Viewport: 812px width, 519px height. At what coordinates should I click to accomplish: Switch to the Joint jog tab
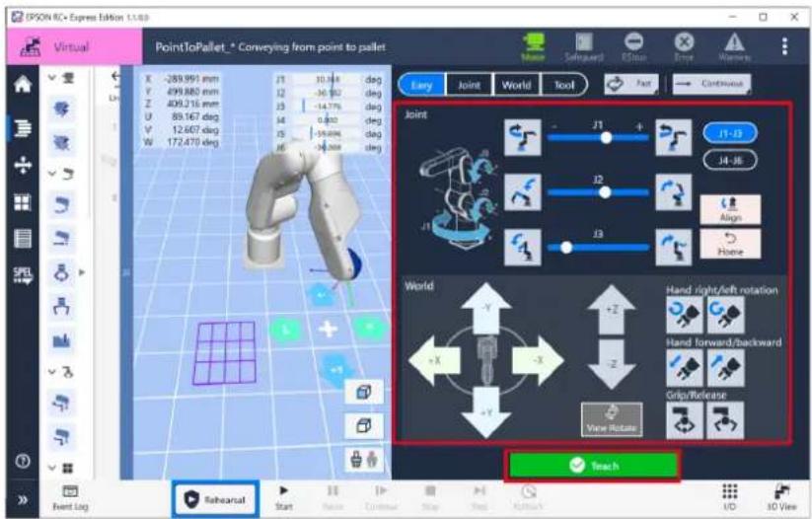pos(470,85)
